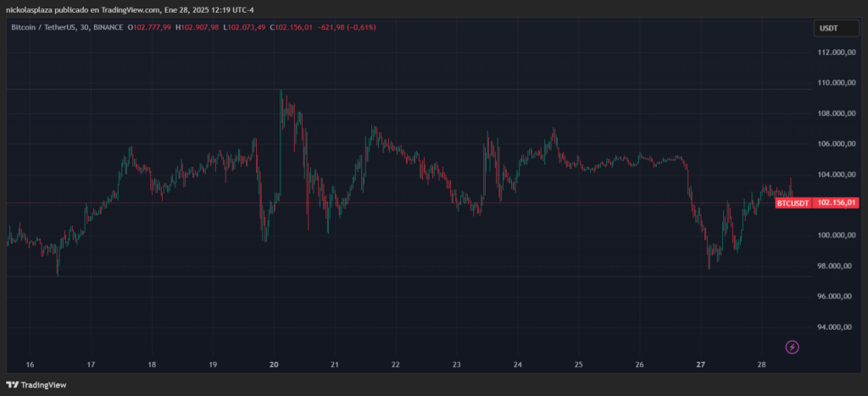The width and height of the screenshot is (868, 396).
Task: Click date 16 on time axis
Action: [30, 365]
